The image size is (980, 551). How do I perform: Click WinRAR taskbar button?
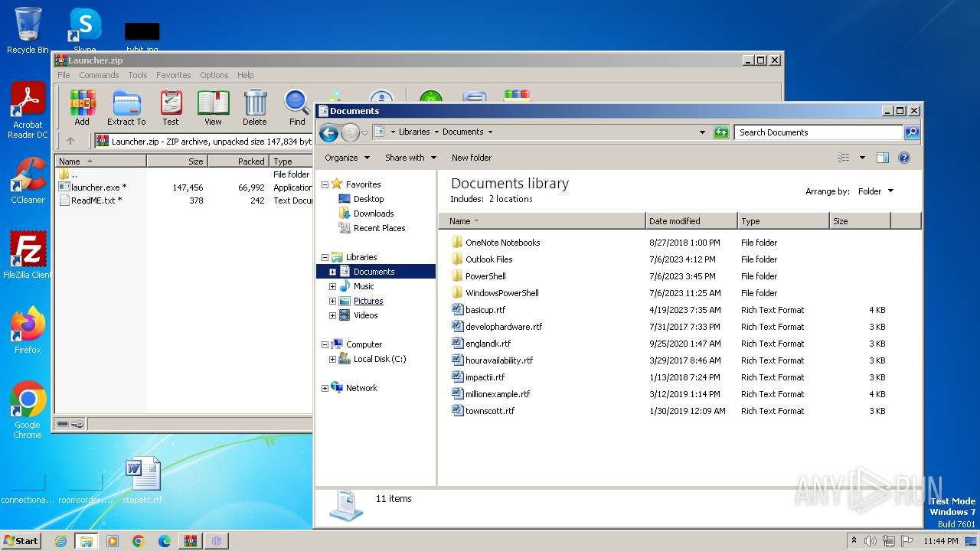[191, 541]
